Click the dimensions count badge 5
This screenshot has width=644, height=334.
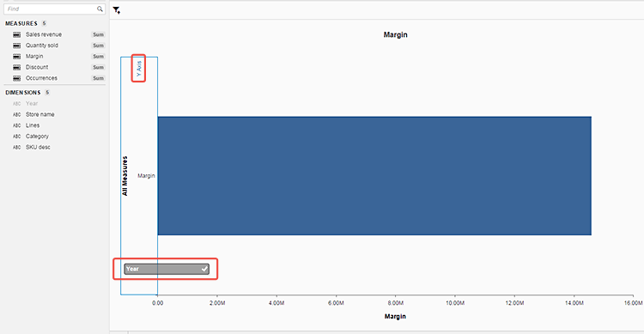click(47, 93)
